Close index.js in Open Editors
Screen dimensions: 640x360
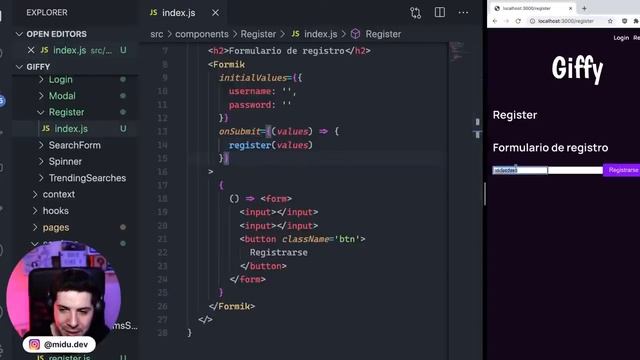pyautogui.click(x=31, y=50)
